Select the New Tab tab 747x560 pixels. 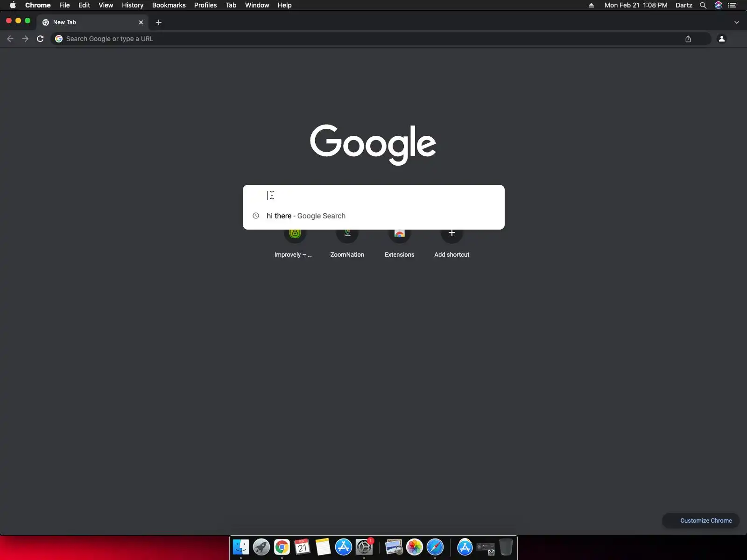coord(93,22)
